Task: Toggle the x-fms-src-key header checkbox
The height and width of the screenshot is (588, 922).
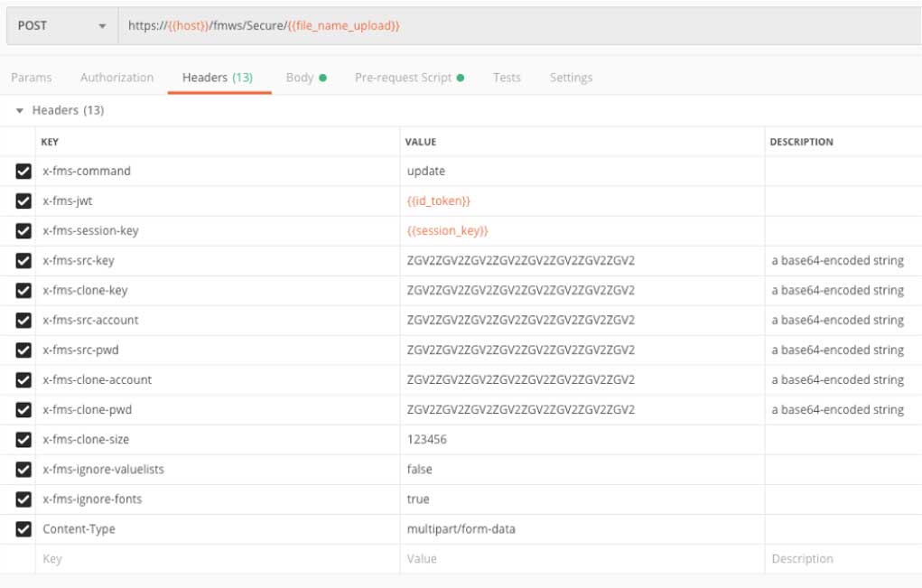Action: (x=23, y=260)
